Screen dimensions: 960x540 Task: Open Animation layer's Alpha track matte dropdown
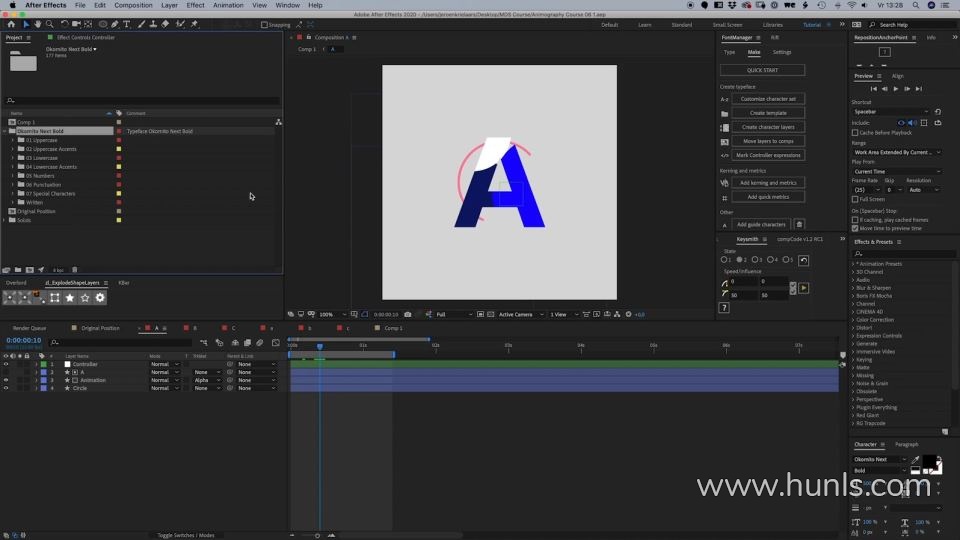tap(207, 380)
